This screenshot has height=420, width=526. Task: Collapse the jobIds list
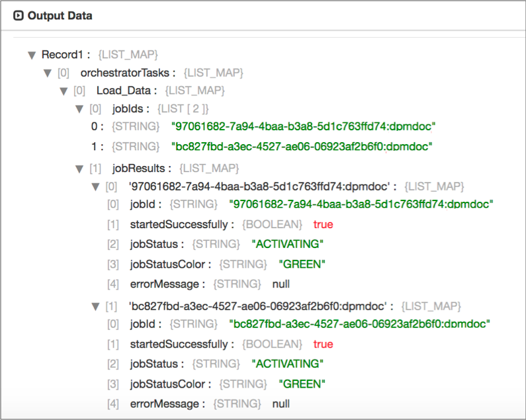click(x=79, y=108)
